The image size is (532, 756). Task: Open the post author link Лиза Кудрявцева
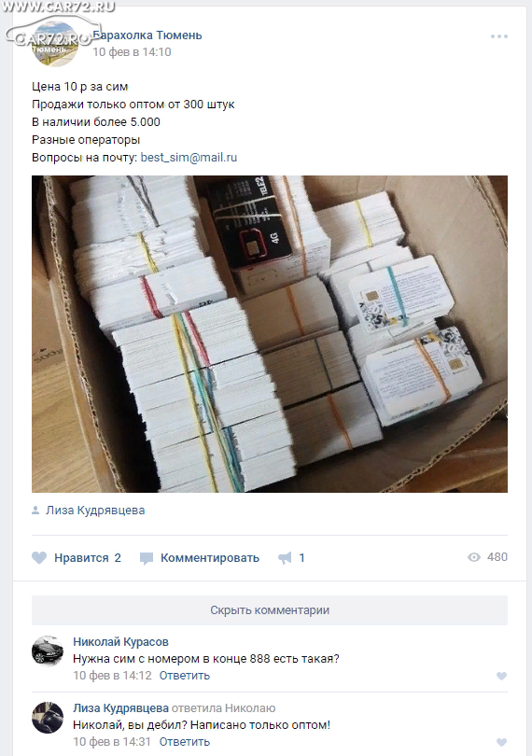[95, 511]
